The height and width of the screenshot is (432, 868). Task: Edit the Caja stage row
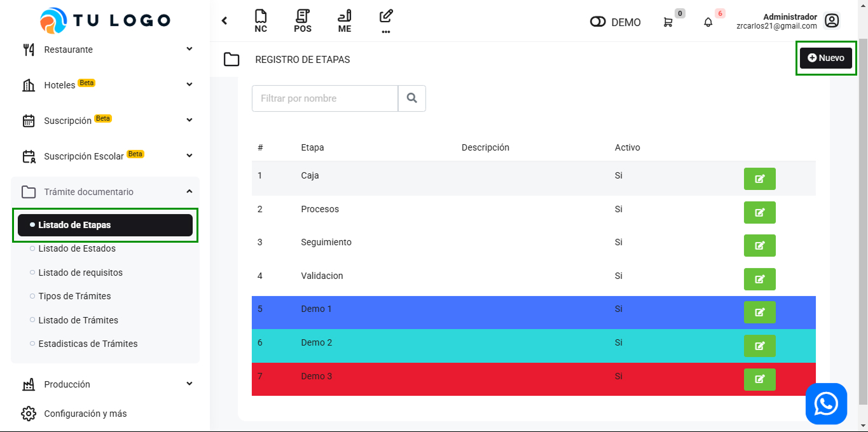[759, 179]
